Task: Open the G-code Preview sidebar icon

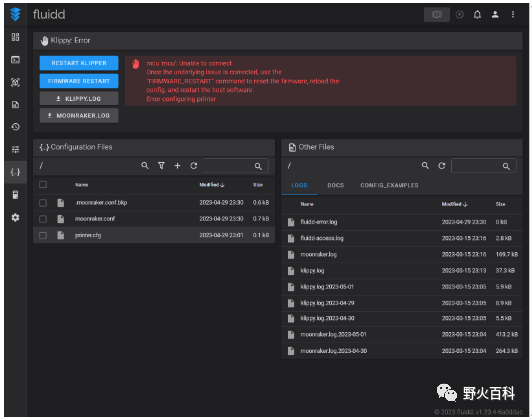Action: click(x=15, y=82)
